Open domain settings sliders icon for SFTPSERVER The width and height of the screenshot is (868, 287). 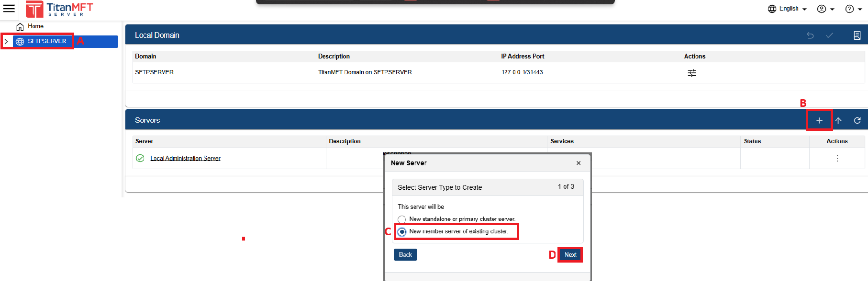[x=691, y=73]
